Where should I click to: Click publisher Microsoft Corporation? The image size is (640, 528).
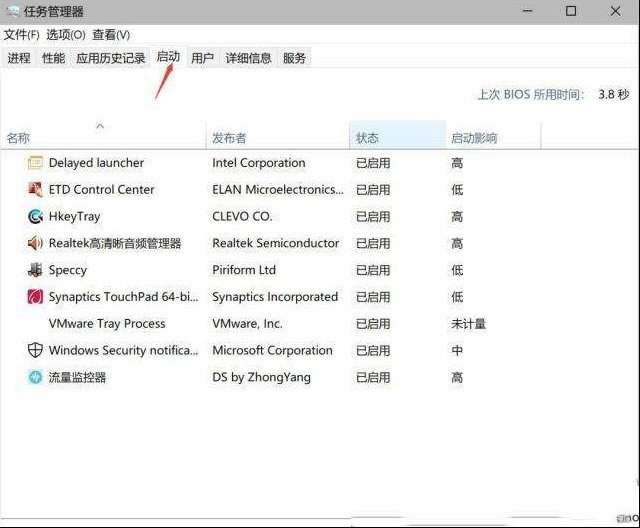coord(272,350)
